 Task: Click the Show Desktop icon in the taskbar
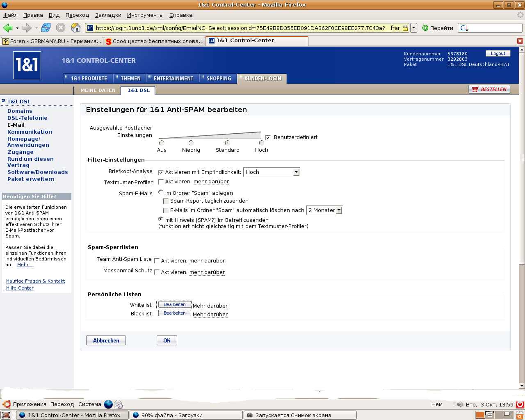tap(6, 415)
